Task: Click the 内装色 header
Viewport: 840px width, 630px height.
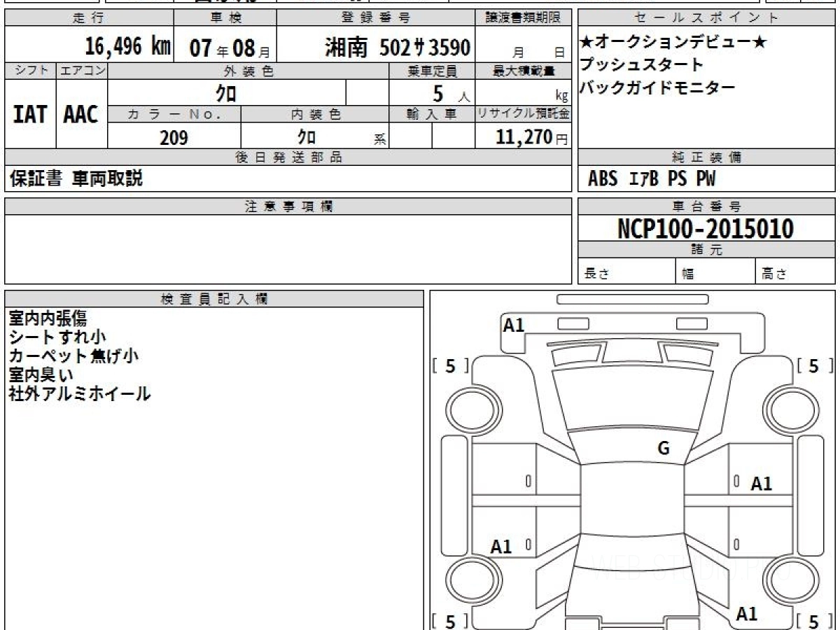Action: point(315,114)
